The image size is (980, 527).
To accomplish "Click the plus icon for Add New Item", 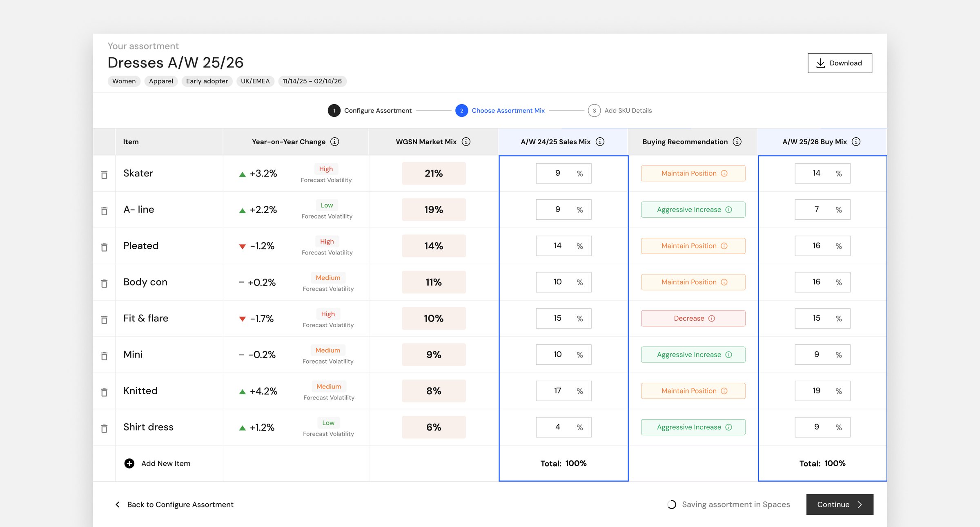I will coord(129,463).
